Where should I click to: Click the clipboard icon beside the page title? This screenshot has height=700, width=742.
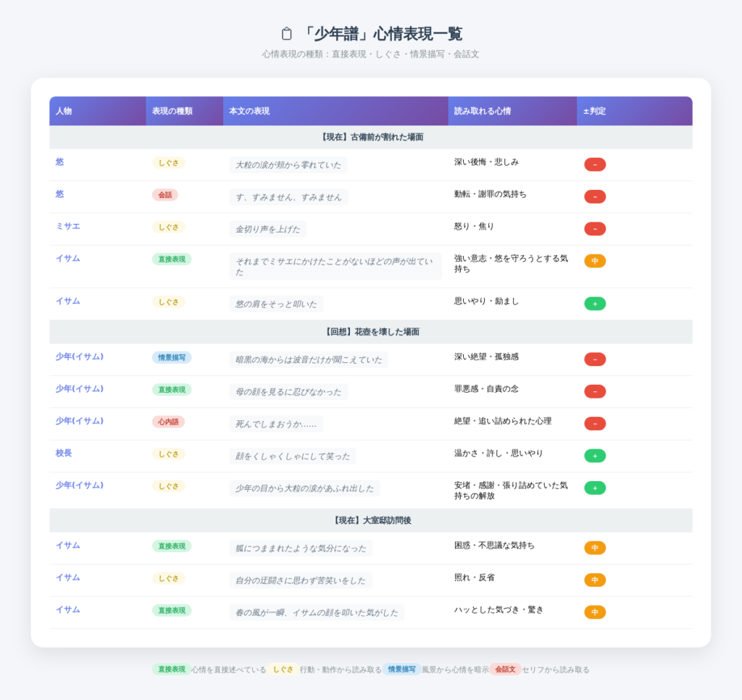pyautogui.click(x=287, y=34)
